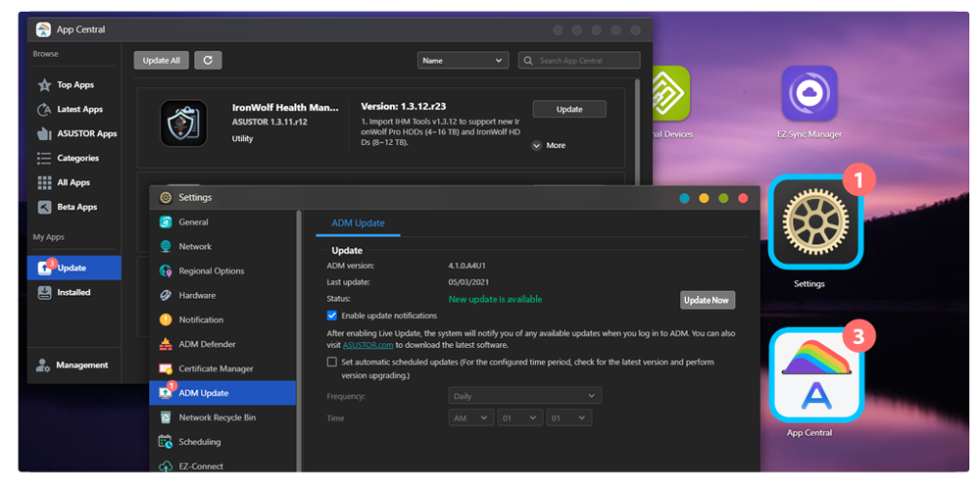Select Regional Options label in Settings
Image resolution: width=980 pixels, height=492 pixels.
[212, 271]
